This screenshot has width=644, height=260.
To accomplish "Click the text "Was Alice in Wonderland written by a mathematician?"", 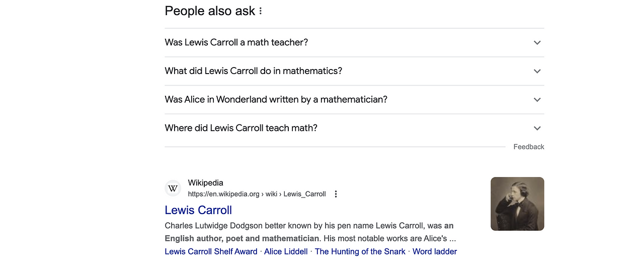I will pyautogui.click(x=276, y=100).
